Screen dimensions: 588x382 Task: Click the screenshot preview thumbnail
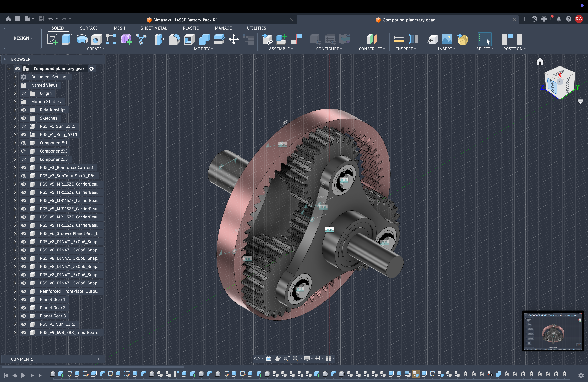[553, 331]
